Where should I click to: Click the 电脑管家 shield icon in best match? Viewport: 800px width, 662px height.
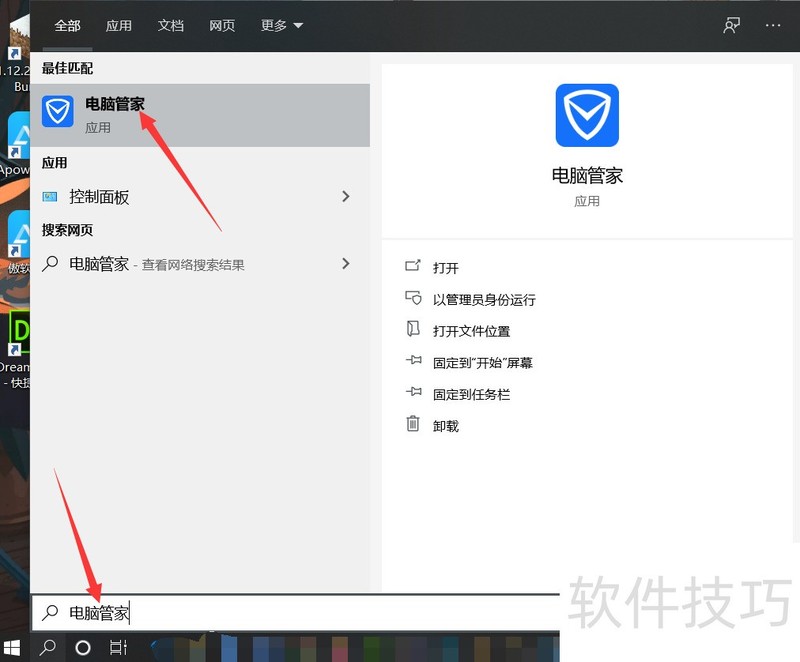pyautogui.click(x=58, y=111)
